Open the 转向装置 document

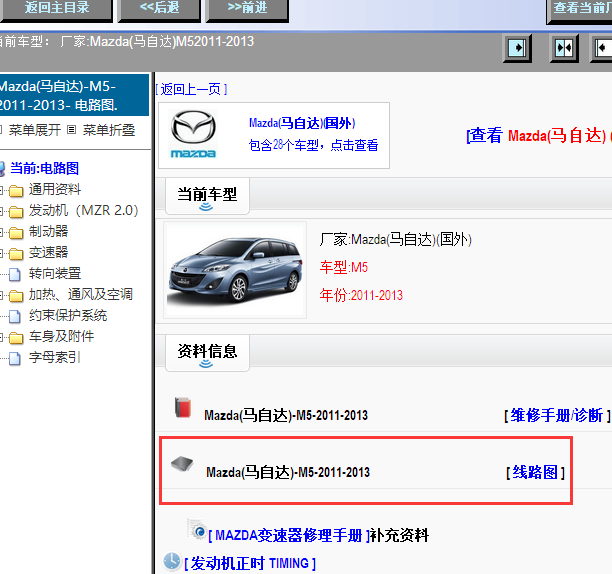[55, 274]
